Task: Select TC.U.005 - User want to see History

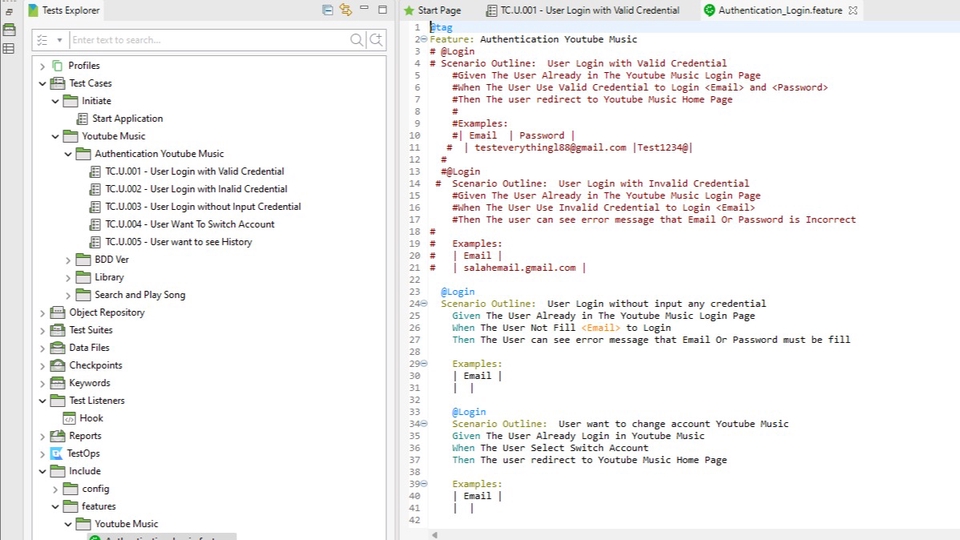Action: pos(179,242)
